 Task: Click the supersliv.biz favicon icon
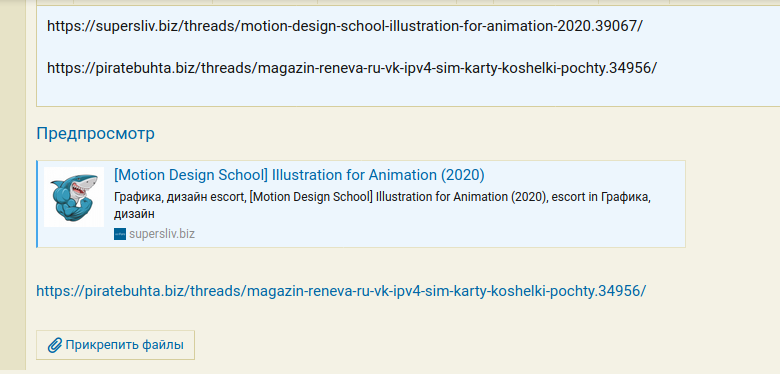[120, 234]
